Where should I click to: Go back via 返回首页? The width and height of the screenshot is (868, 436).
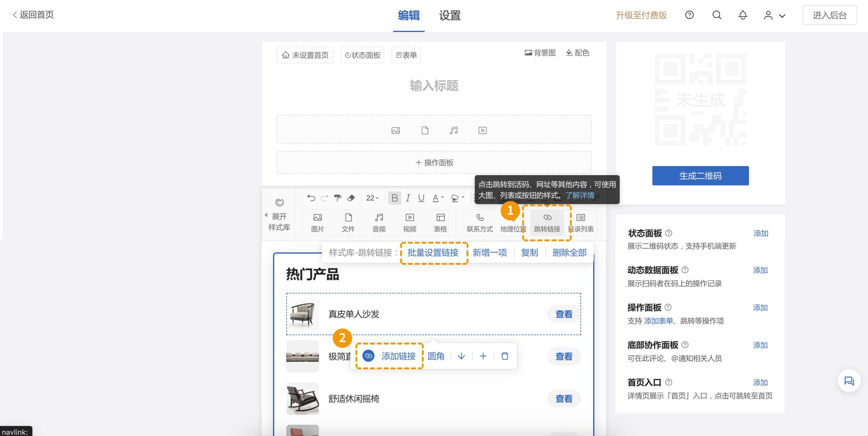[33, 14]
